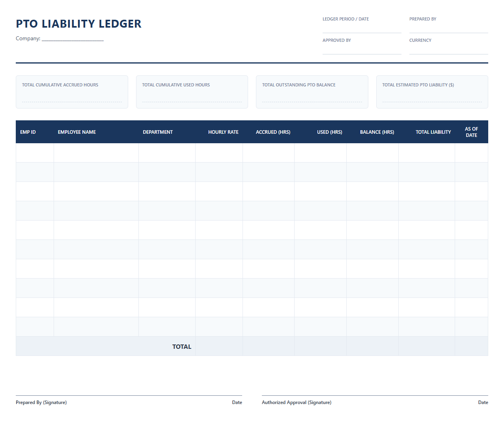Click the TOTAL row label
This screenshot has height=421, width=504.
(182, 346)
